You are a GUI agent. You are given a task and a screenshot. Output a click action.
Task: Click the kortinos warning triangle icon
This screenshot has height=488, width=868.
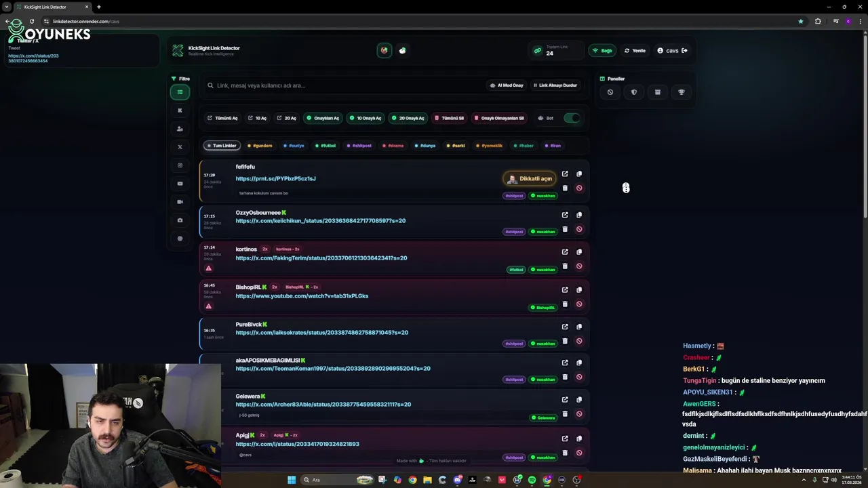click(x=208, y=268)
